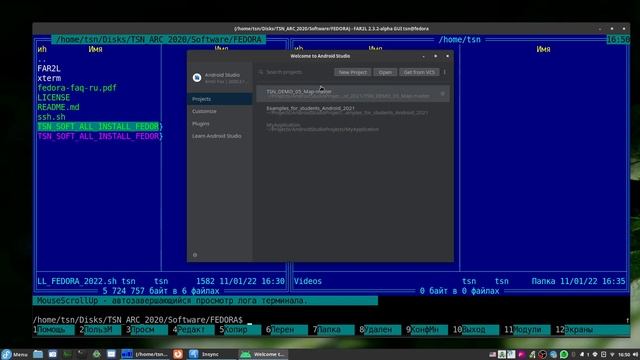The width and height of the screenshot is (640, 360).
Task: Click the Android Studio logo icon
Action: pyautogui.click(x=197, y=78)
